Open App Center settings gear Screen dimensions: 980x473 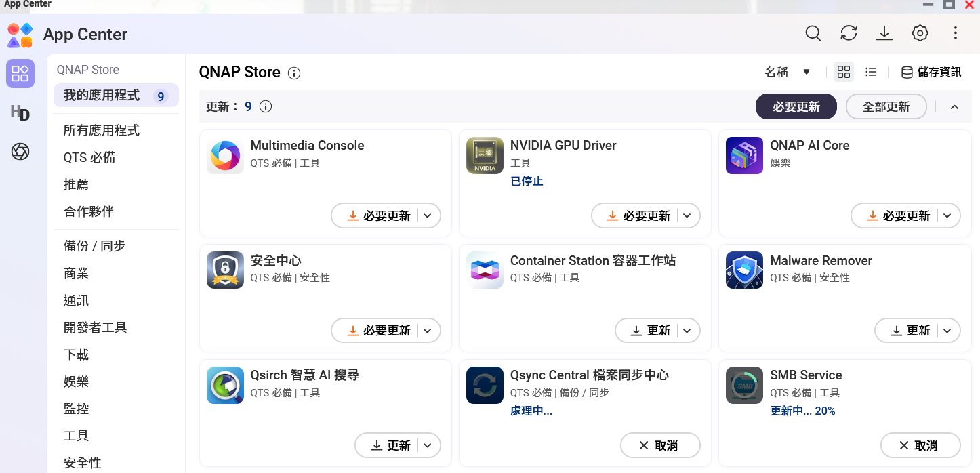(x=920, y=33)
